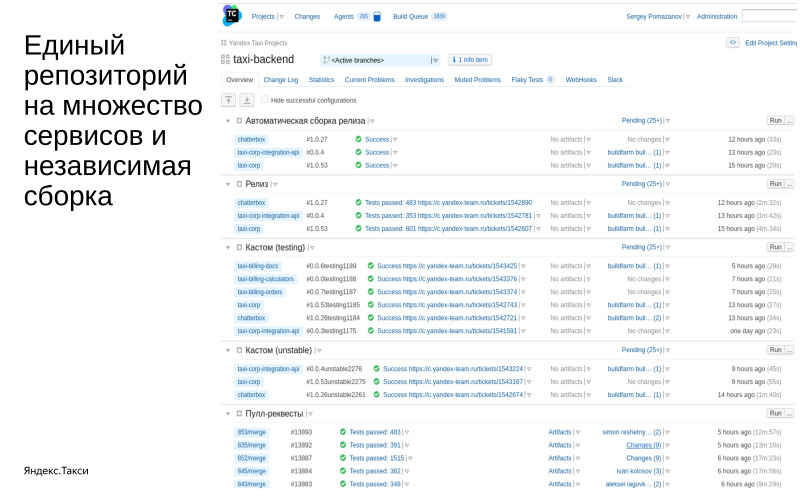The width and height of the screenshot is (800, 500).
Task: Open Muted Problems tab
Action: click(478, 80)
